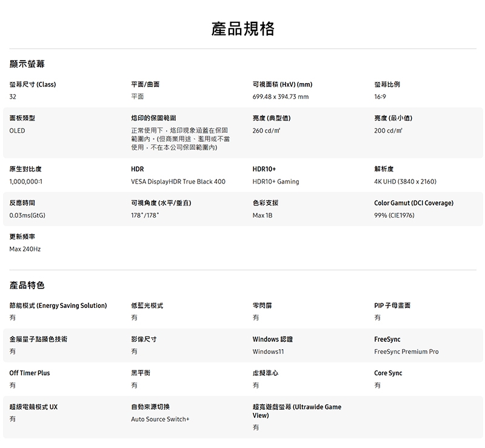
Task: Select the Auto Source Switch+ value
Action: tap(160, 420)
